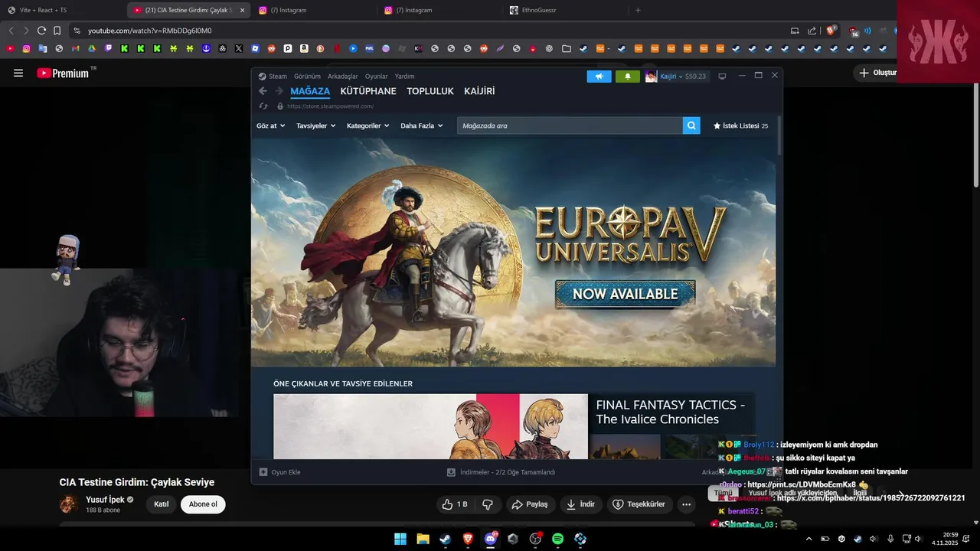
Task: Open the Oyunlar menu
Action: pos(376,77)
